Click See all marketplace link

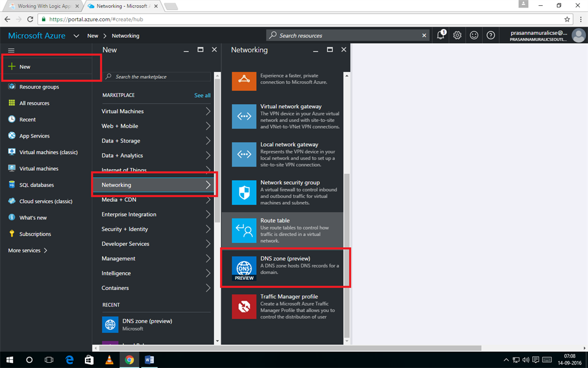[x=202, y=95]
